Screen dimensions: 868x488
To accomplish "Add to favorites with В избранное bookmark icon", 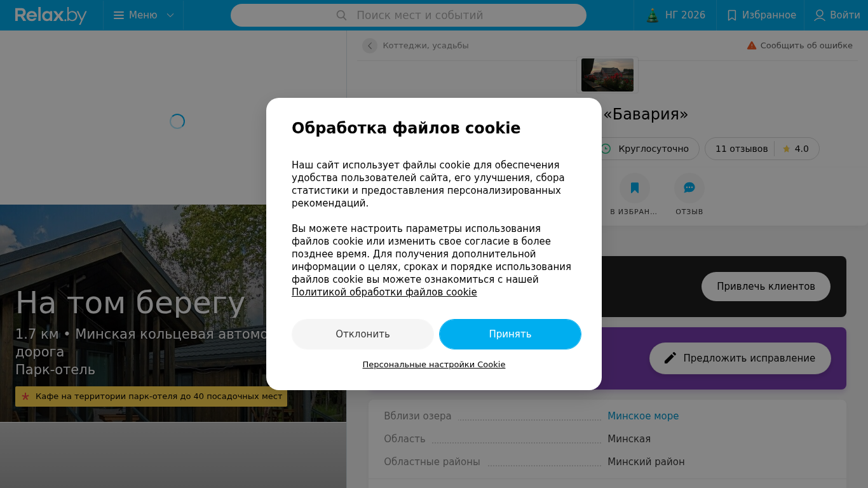I will [635, 188].
